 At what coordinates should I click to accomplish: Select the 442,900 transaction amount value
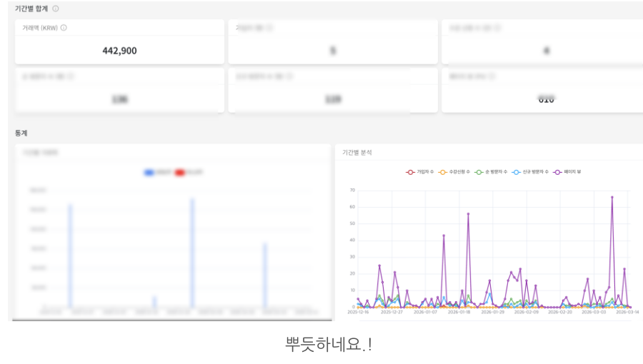point(119,51)
